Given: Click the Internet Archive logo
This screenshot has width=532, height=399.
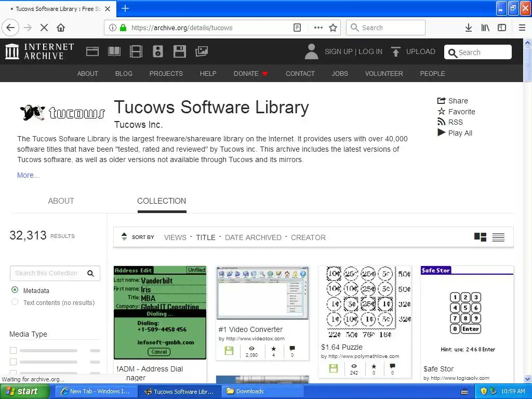Looking at the screenshot, I should pyautogui.click(x=39, y=51).
